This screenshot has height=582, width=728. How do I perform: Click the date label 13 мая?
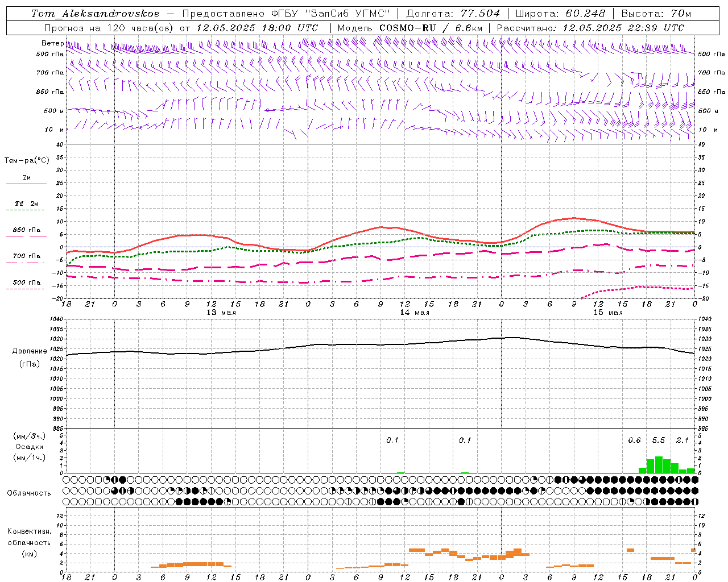[x=221, y=313]
